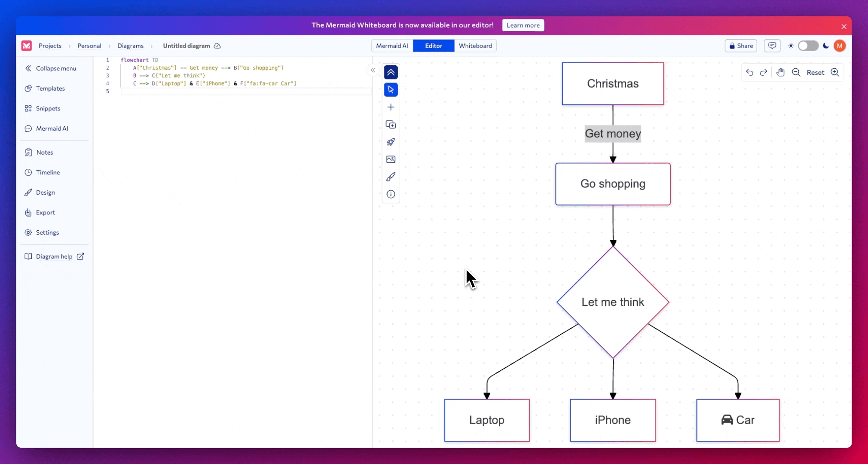This screenshot has height=464, width=868.
Task: Open Diagram help link
Action: (55, 256)
